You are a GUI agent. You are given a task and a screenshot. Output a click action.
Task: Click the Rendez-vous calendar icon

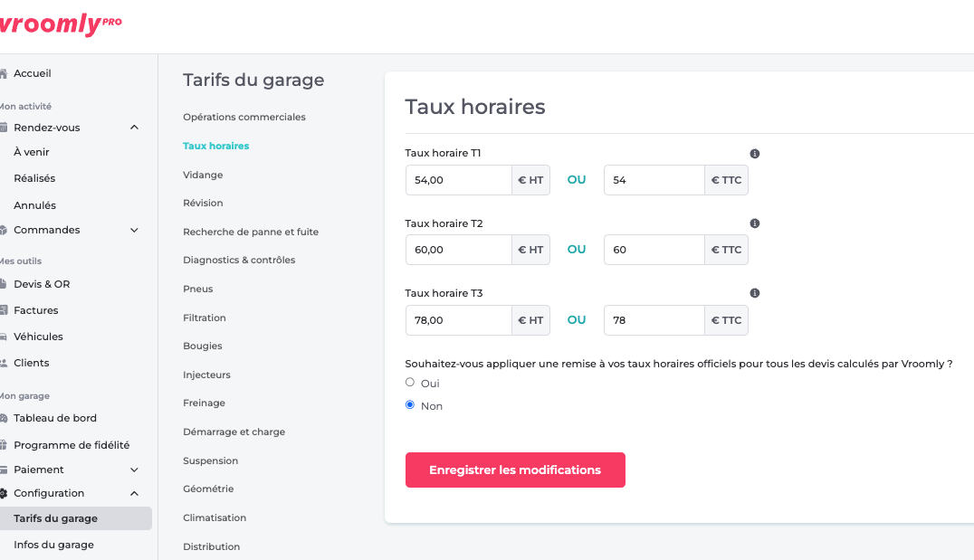pyautogui.click(x=4, y=128)
